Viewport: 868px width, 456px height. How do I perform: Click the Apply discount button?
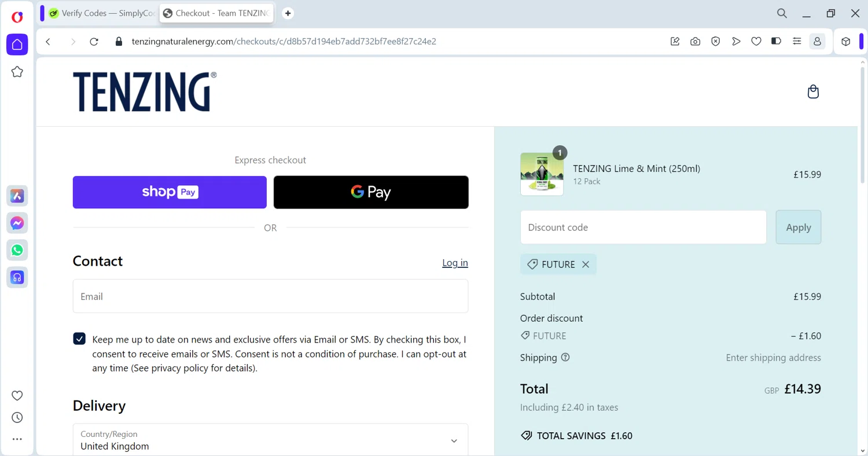799,227
